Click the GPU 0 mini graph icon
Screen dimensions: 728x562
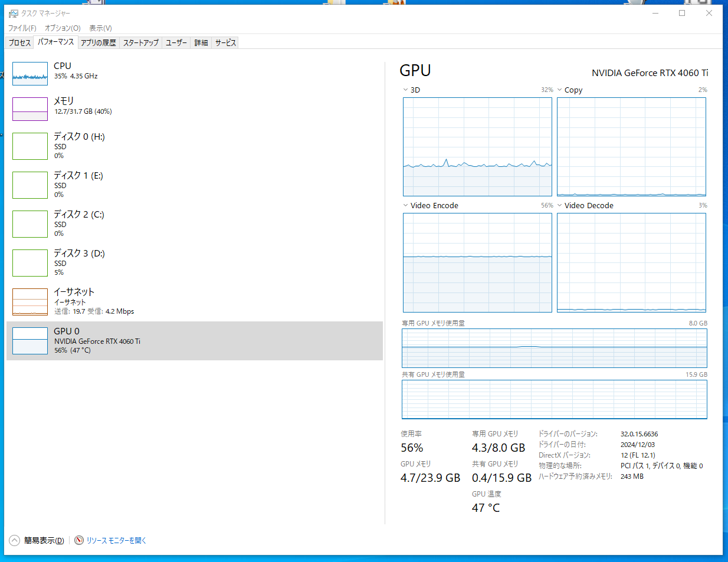pyautogui.click(x=30, y=341)
